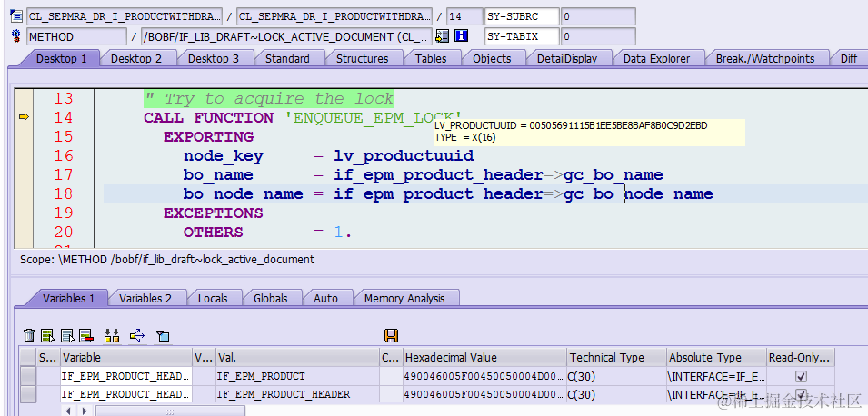
Task: Click the METHOD type field
Action: pyautogui.click(x=76, y=37)
